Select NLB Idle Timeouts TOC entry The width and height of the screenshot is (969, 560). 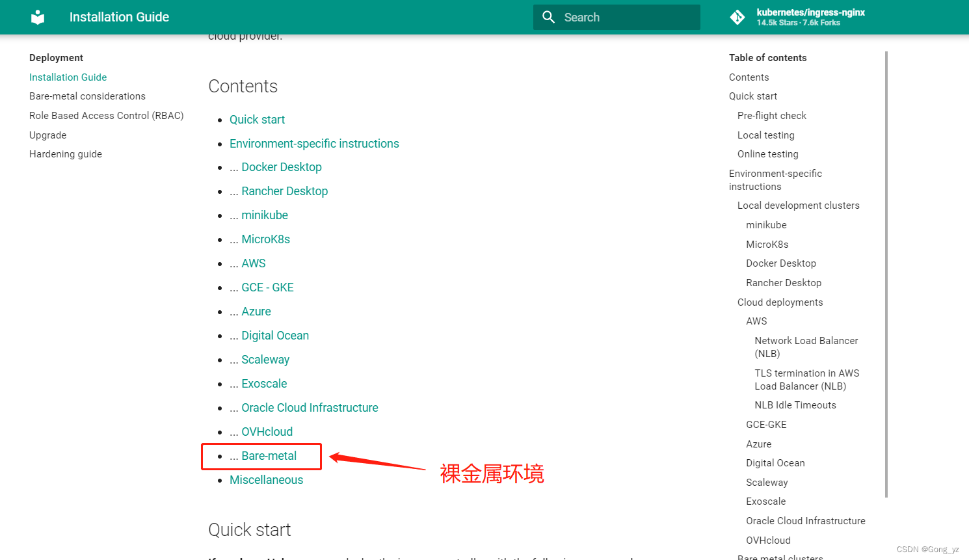pos(795,405)
